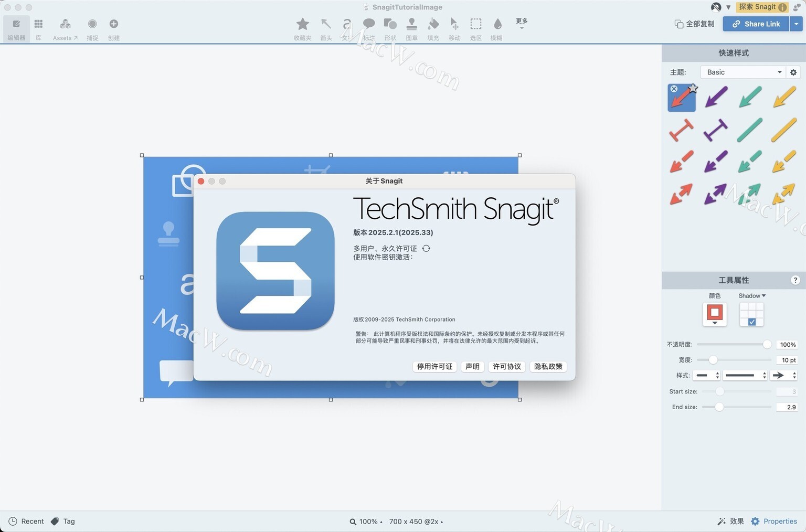Image resolution: width=806 pixels, height=532 pixels.
Task: Open the 100% zoom level menu
Action: pyautogui.click(x=366, y=522)
